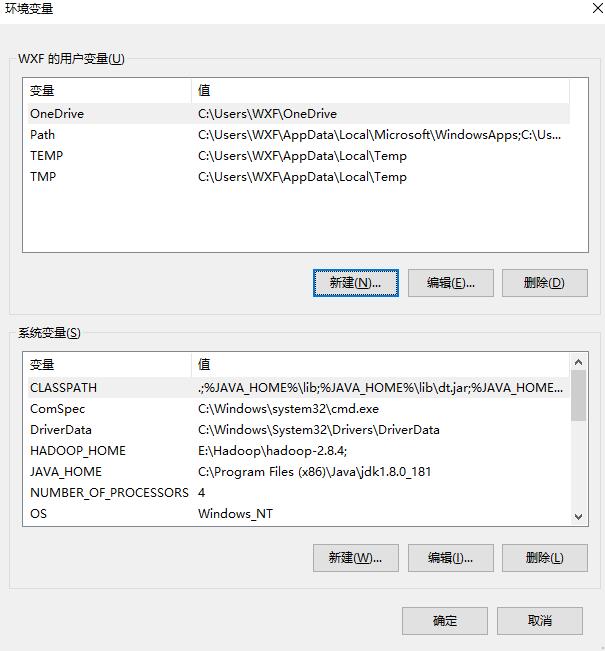Click the 值 column header in system variables
Screen dimensions: 605x651
click(x=380, y=365)
